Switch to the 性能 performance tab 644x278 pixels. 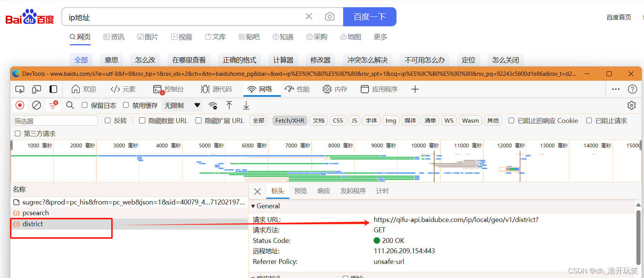[297, 89]
